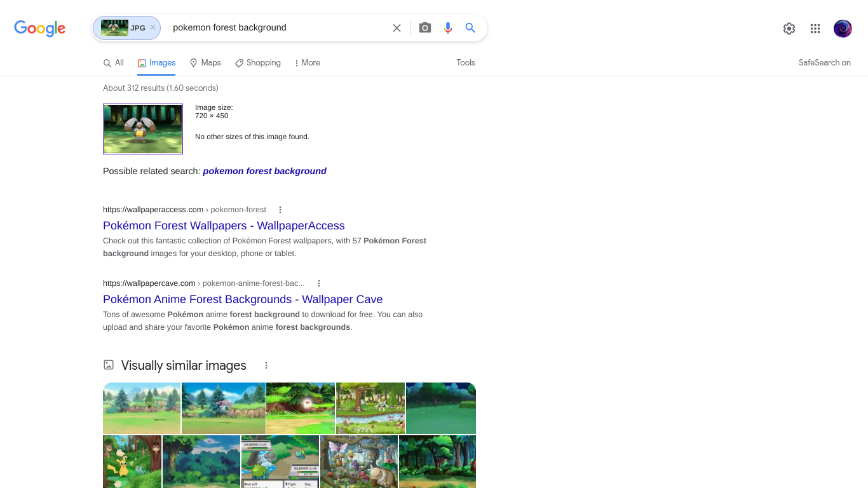Expand the More menu
The image size is (868, 488).
tap(307, 63)
